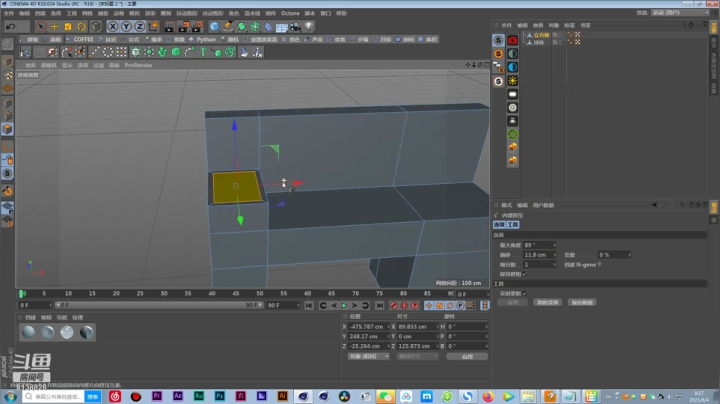Open the ProRender viewport menu
The width and height of the screenshot is (720, 404).
coord(138,65)
